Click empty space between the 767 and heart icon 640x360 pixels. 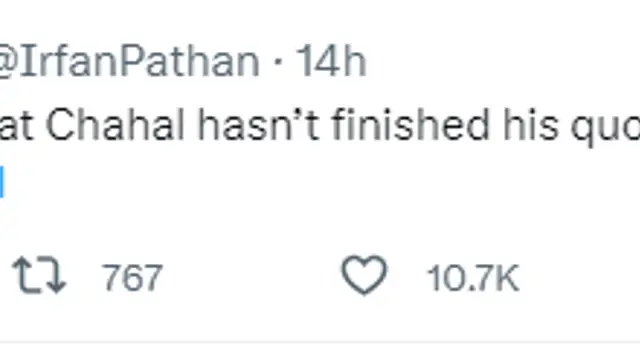click(251, 276)
